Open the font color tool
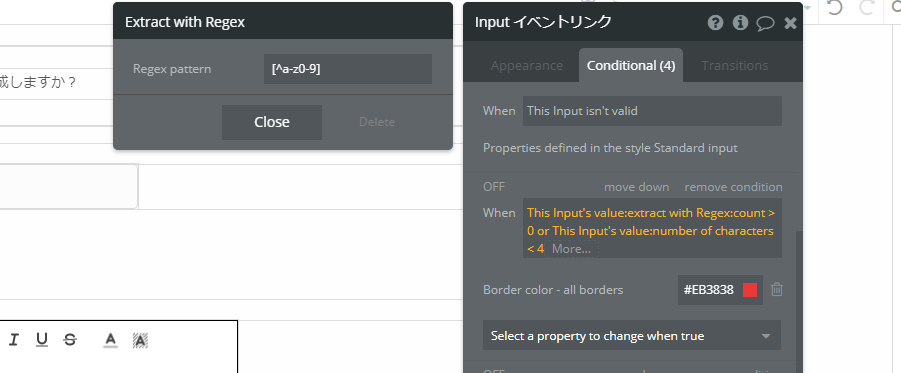 point(111,341)
